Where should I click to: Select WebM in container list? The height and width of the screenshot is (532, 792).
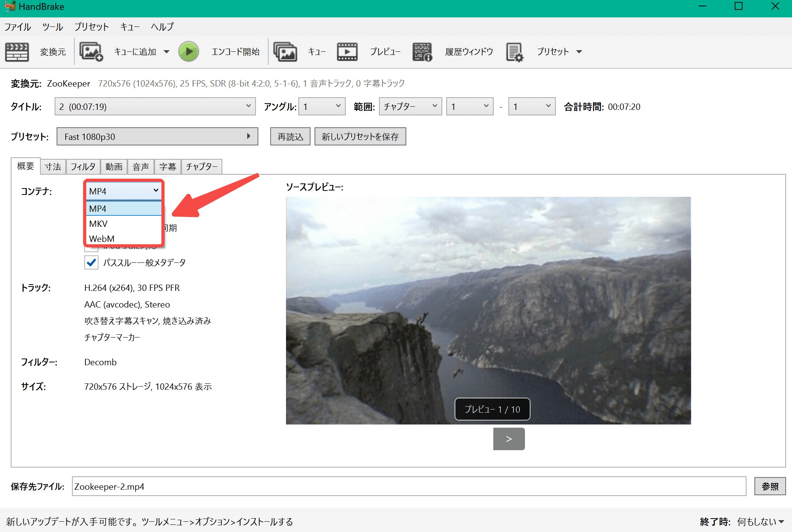pos(124,239)
